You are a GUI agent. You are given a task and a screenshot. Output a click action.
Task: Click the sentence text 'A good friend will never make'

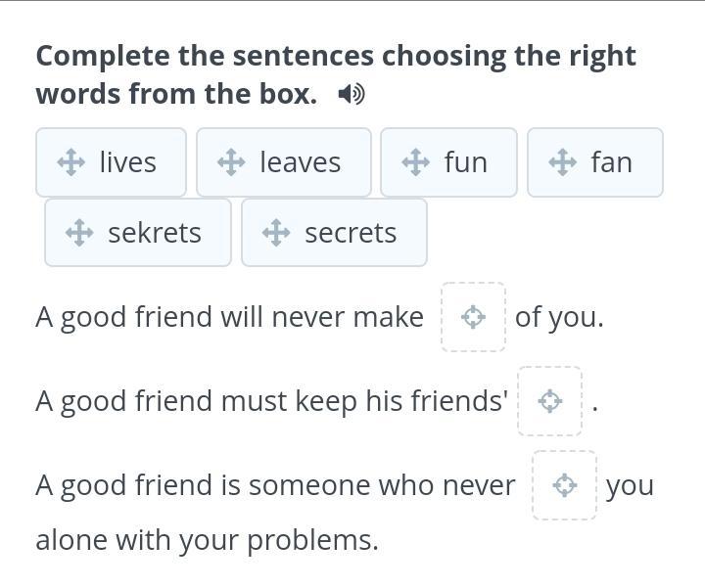pos(229,317)
